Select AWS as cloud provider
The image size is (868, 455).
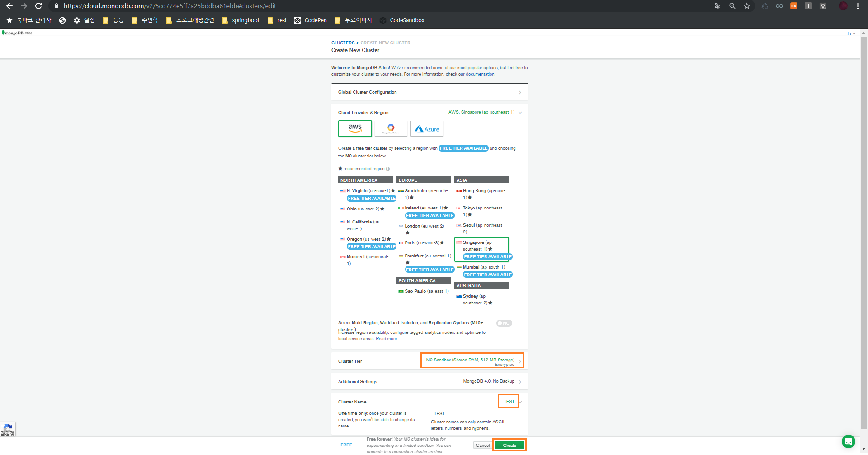pyautogui.click(x=355, y=128)
